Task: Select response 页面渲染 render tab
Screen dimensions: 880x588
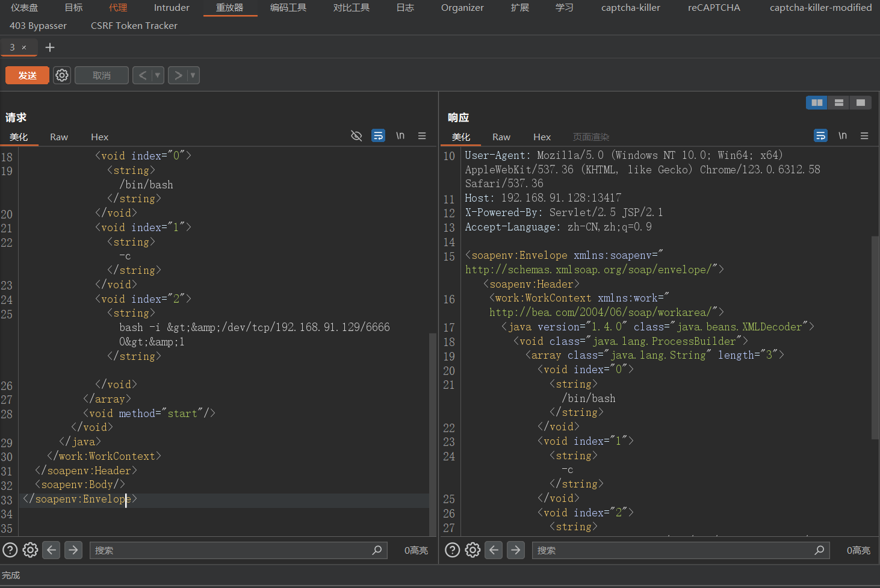Action: pyautogui.click(x=591, y=137)
